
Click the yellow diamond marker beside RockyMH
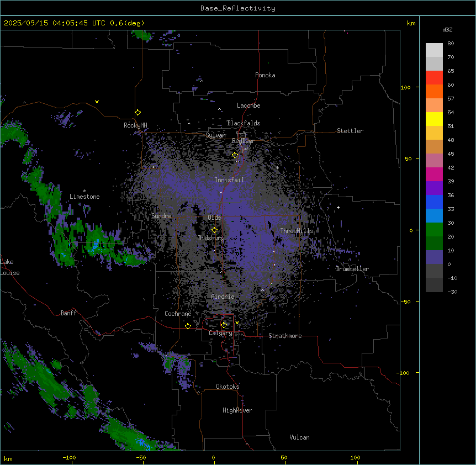137,113
